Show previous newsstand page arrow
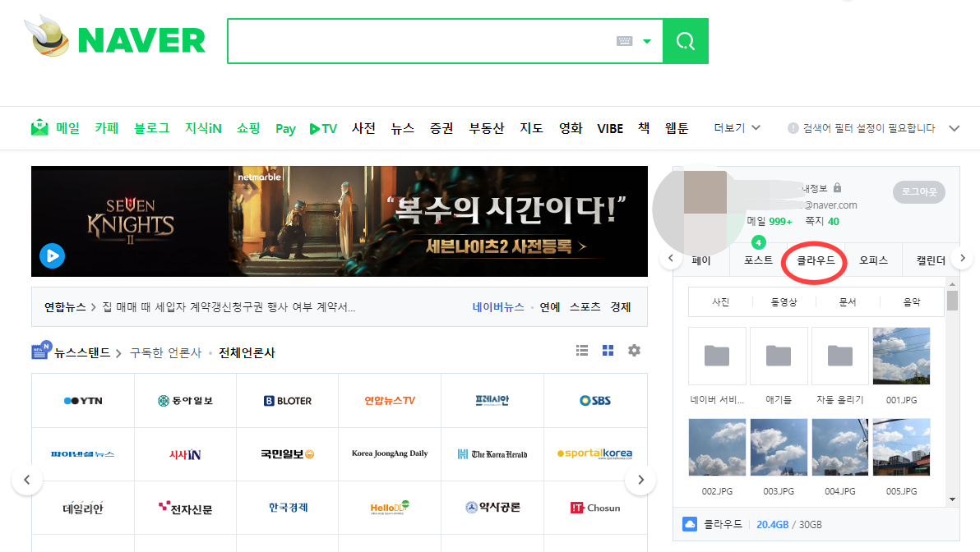Screen dimensions: 980x552 click(x=27, y=480)
